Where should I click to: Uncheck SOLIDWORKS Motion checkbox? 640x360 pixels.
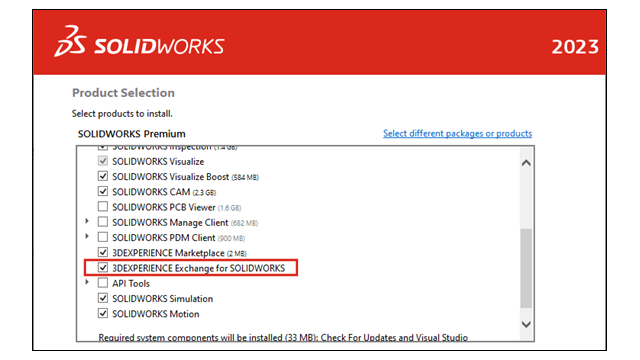pyautogui.click(x=103, y=313)
